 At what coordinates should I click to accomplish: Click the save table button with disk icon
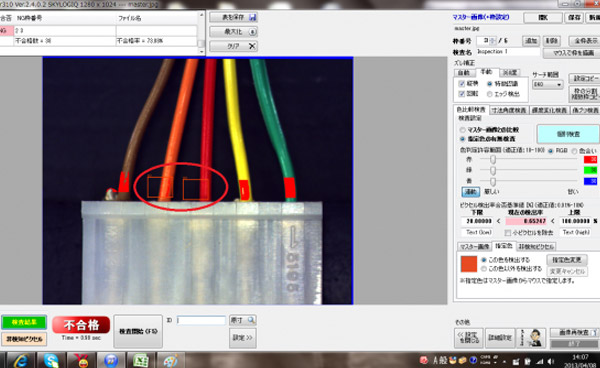(233, 17)
